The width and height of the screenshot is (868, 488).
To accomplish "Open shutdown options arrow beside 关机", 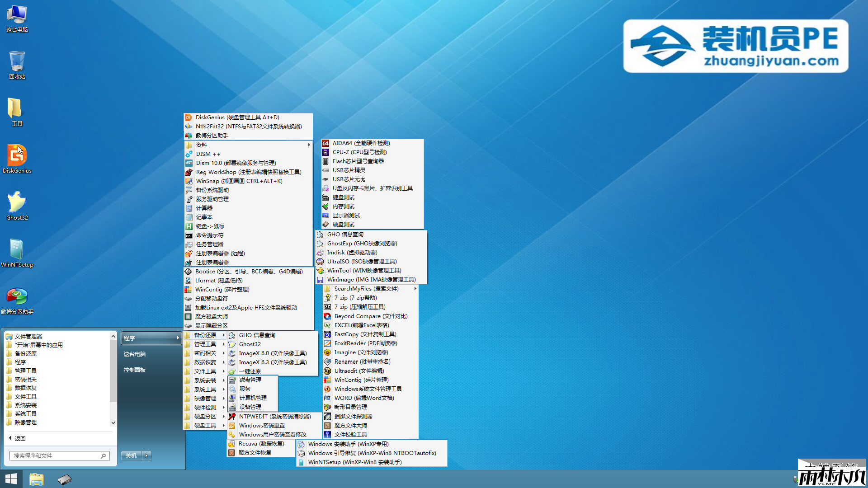I will click(146, 455).
